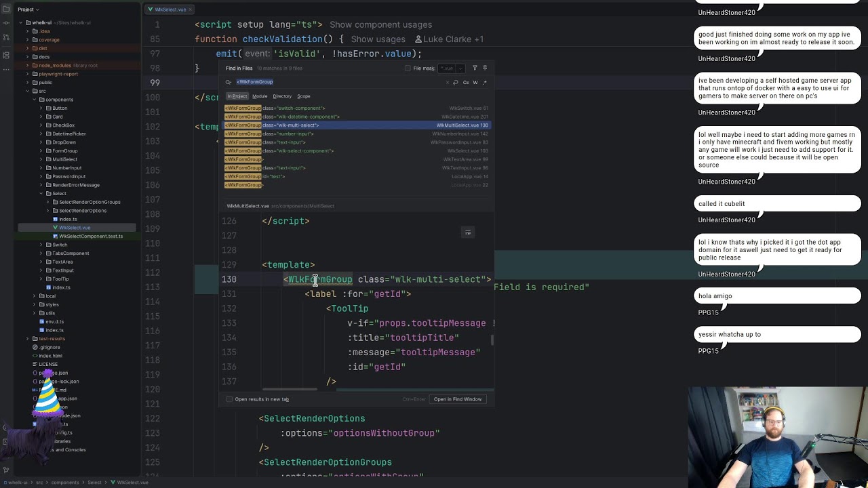Open index.html file in tree
868x488 pixels.
[x=50, y=356]
